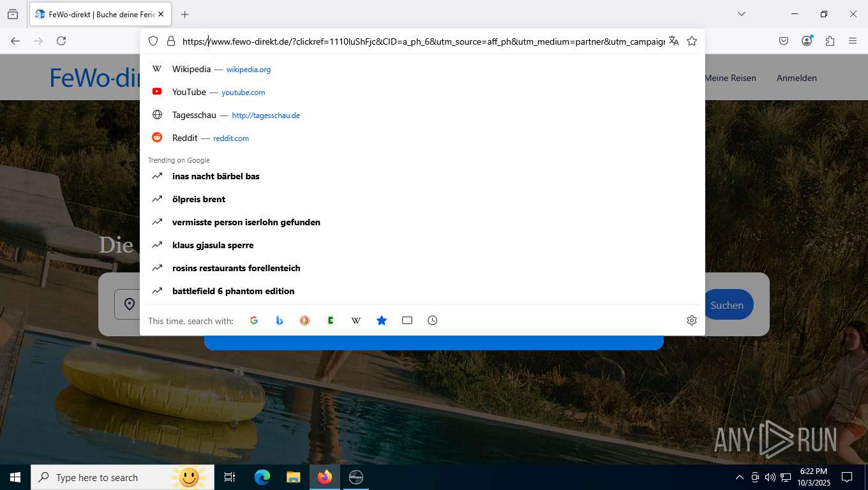Show site security padlock details
The image size is (868, 490).
click(x=170, y=41)
